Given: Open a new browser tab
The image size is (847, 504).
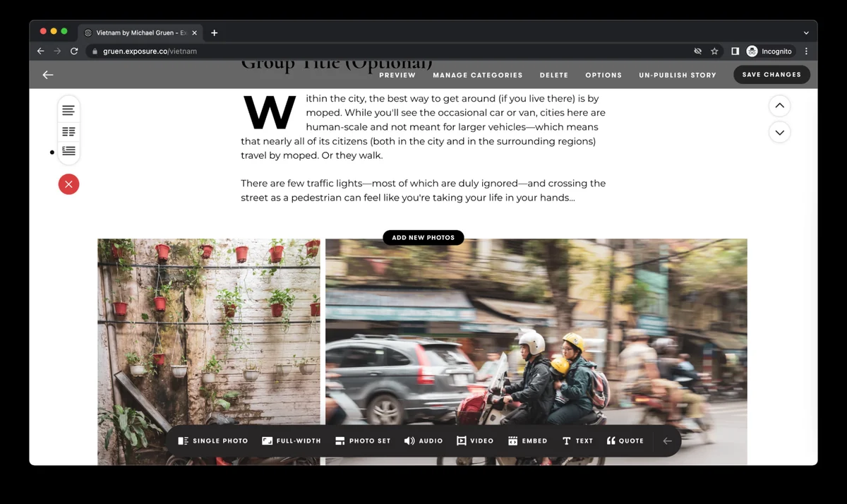Looking at the screenshot, I should point(215,32).
